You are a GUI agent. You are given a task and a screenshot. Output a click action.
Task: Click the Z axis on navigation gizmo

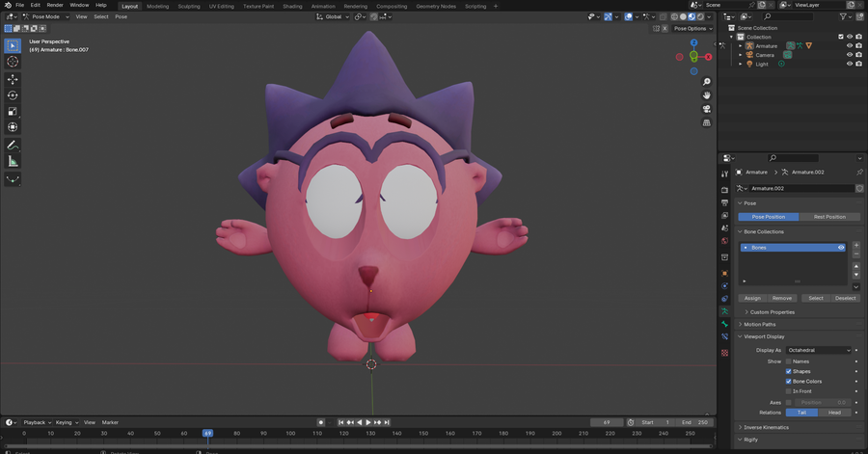(693, 42)
